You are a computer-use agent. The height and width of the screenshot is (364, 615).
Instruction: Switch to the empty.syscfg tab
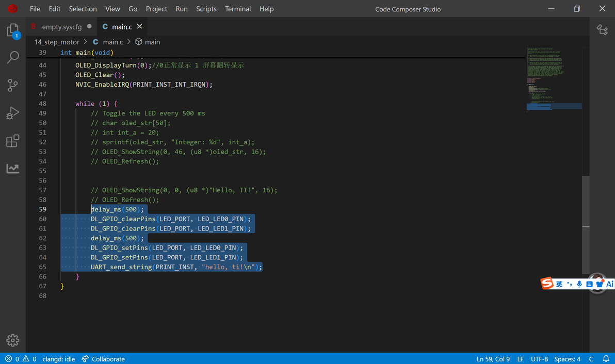(x=61, y=27)
